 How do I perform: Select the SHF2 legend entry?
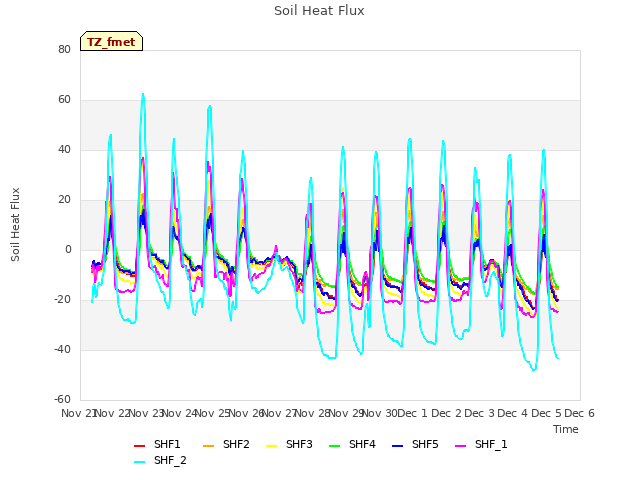[x=226, y=444]
